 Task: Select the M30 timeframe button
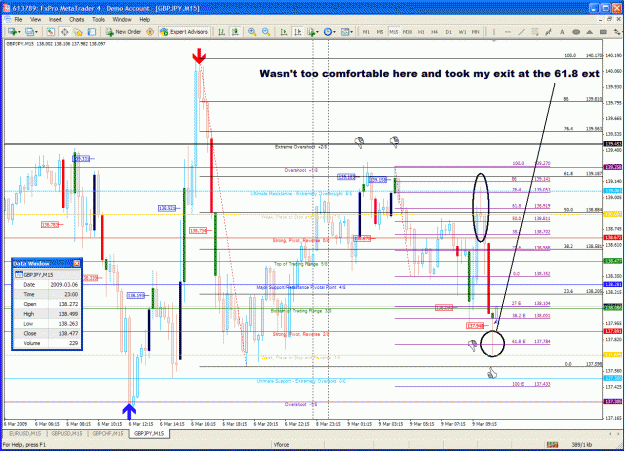(407, 32)
